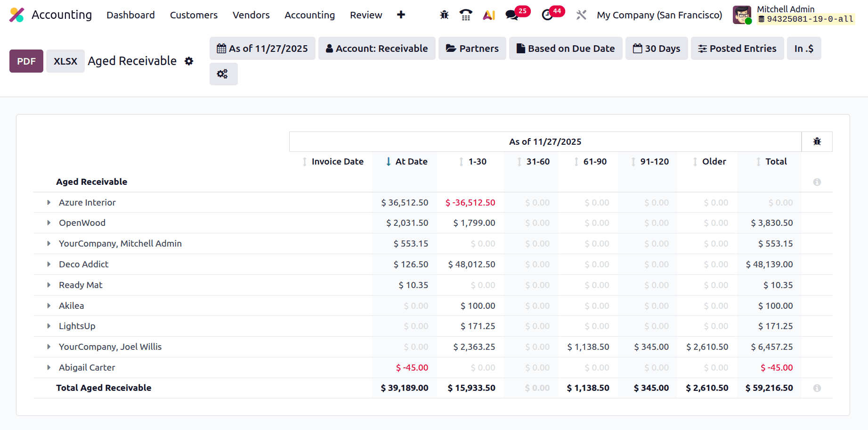Screen dimensions: 868x430
Task: Expand the Azure Interior row
Action: tap(49, 202)
